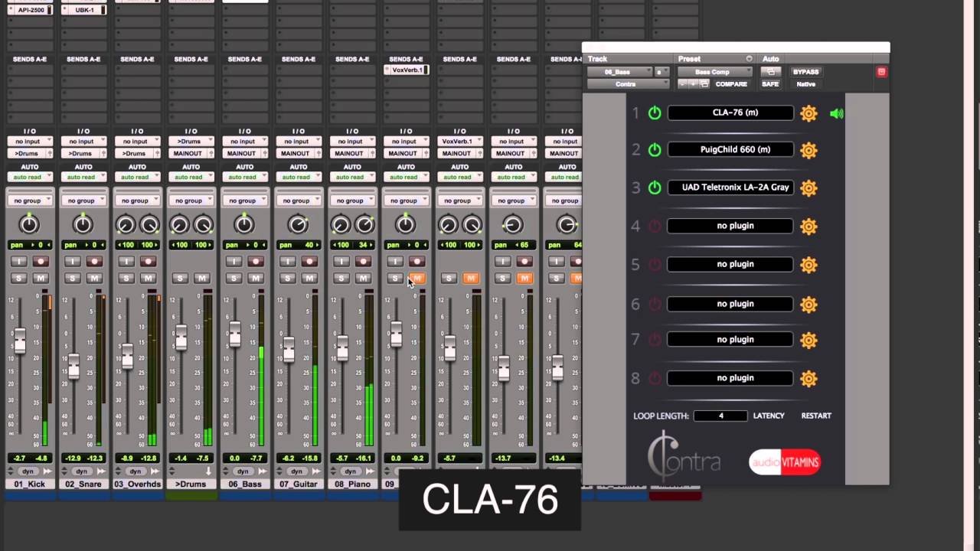The image size is (980, 551).
Task: Click the BYPASS button
Action: pyautogui.click(x=805, y=72)
